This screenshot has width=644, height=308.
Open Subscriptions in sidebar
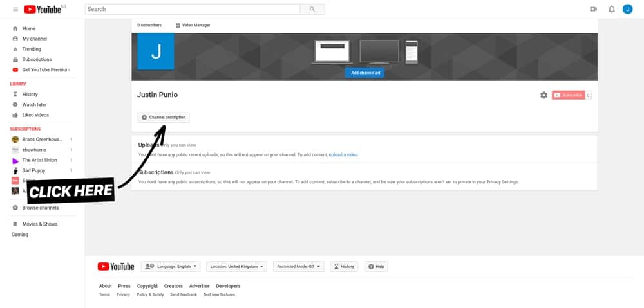click(x=37, y=59)
